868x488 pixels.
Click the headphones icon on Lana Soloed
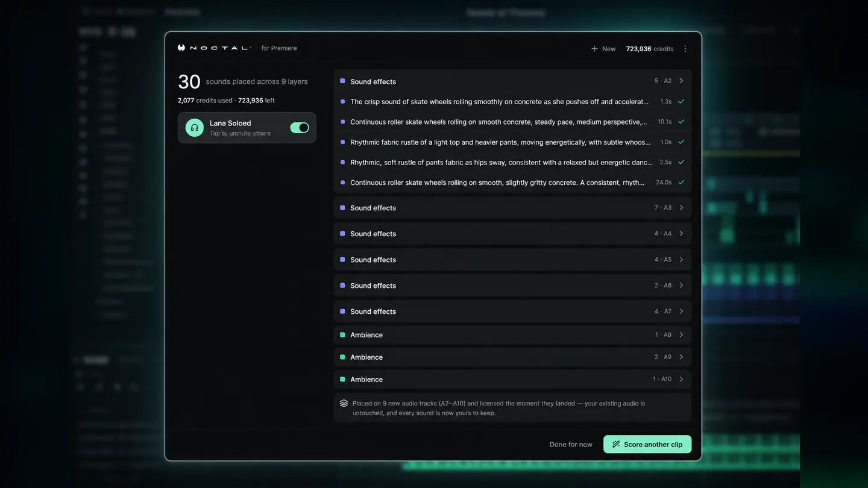point(194,128)
